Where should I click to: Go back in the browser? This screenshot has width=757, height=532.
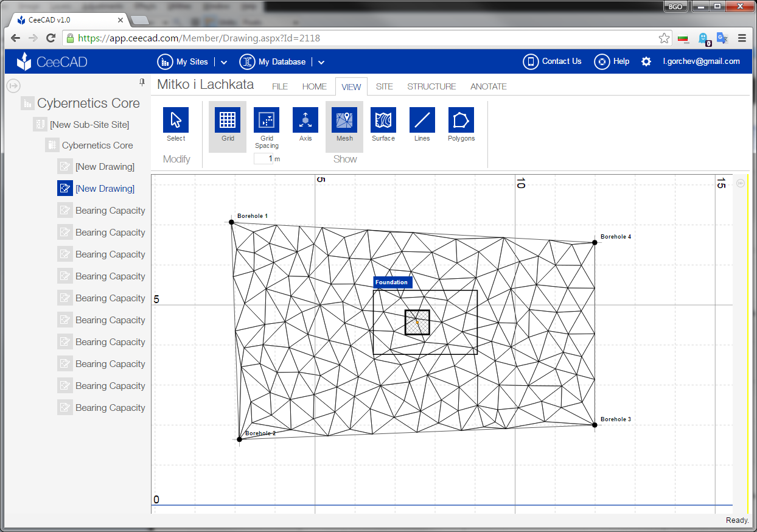(x=16, y=38)
